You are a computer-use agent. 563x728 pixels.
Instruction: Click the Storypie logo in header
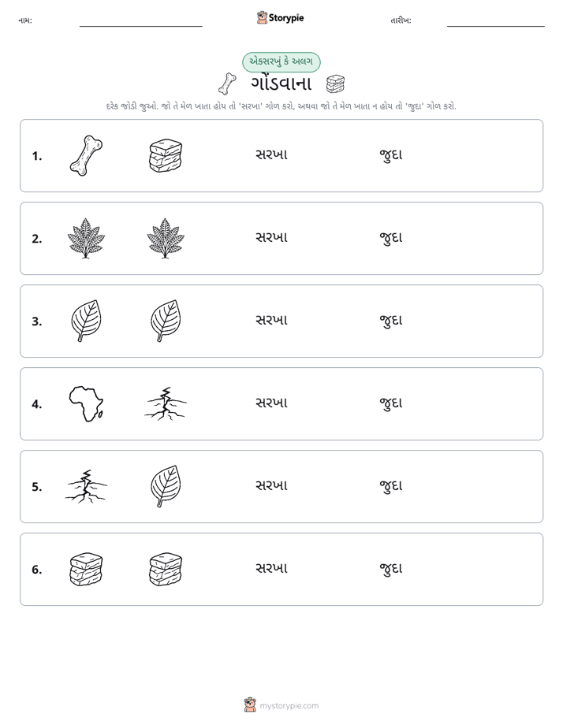tap(280, 17)
